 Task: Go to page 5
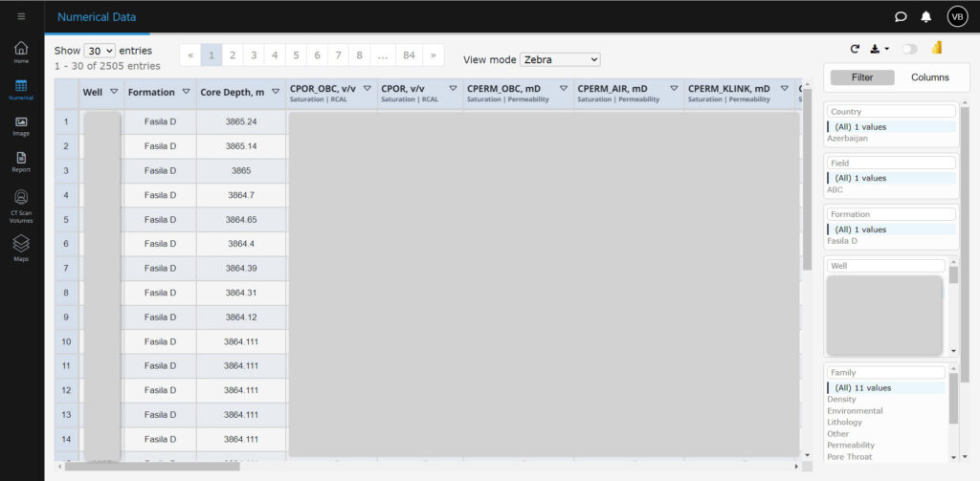[x=296, y=55]
